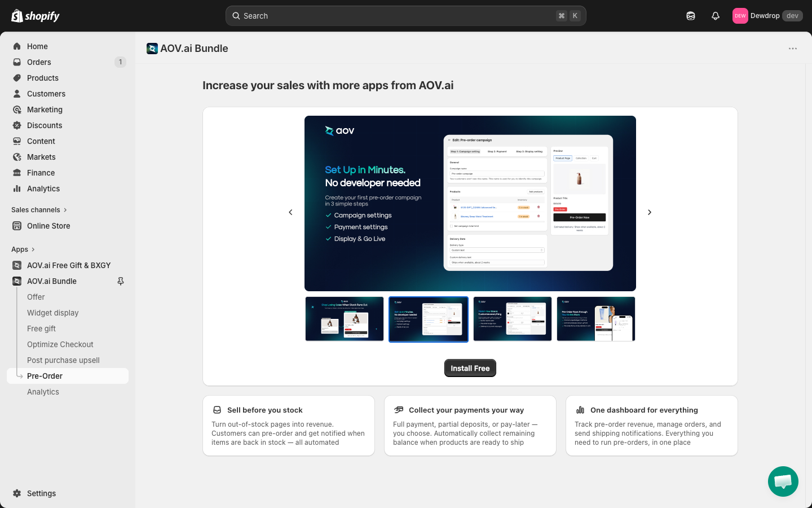Image resolution: width=812 pixels, height=508 pixels.
Task: Select the third carousel thumbnail
Action: click(513, 319)
